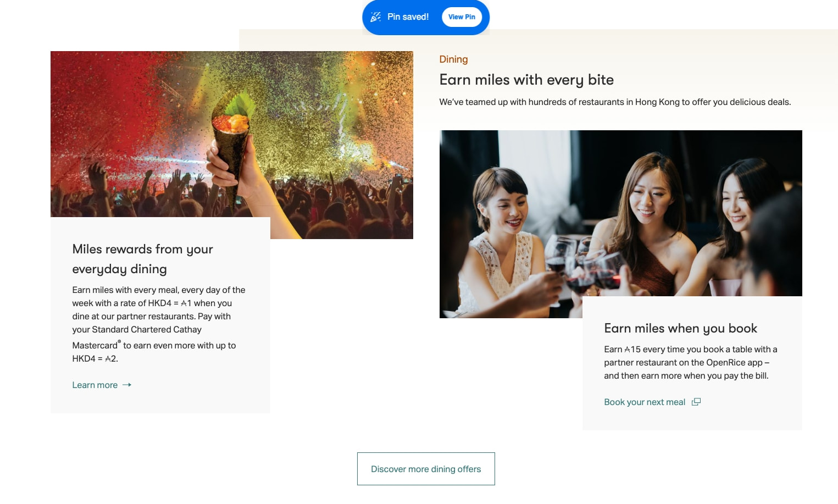This screenshot has width=838, height=504.
Task: Click the Pin saved! text
Action: click(408, 17)
